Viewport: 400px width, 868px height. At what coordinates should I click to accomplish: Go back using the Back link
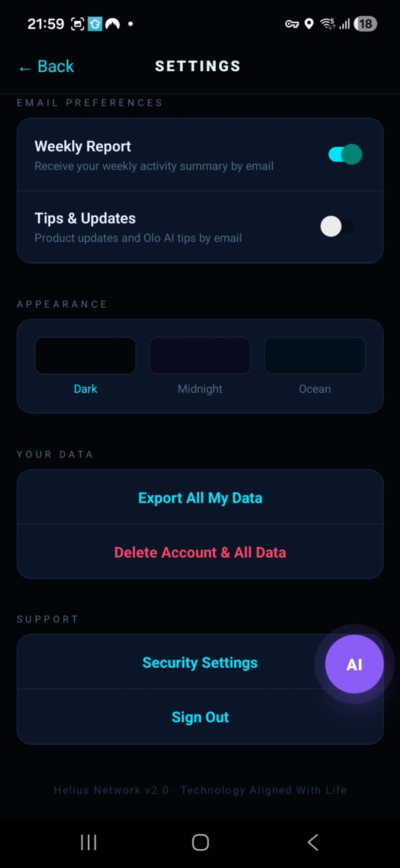pyautogui.click(x=47, y=66)
